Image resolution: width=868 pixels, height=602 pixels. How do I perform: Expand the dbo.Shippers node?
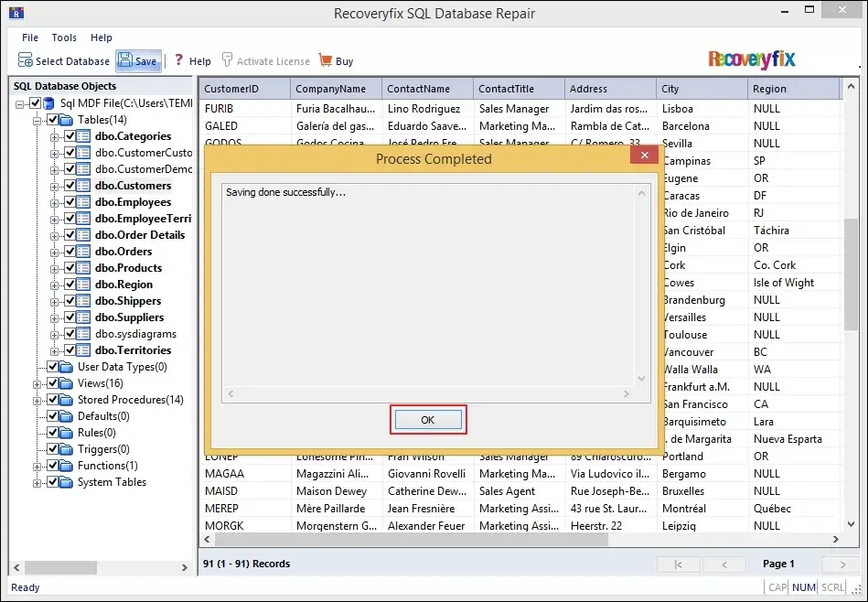(x=54, y=302)
